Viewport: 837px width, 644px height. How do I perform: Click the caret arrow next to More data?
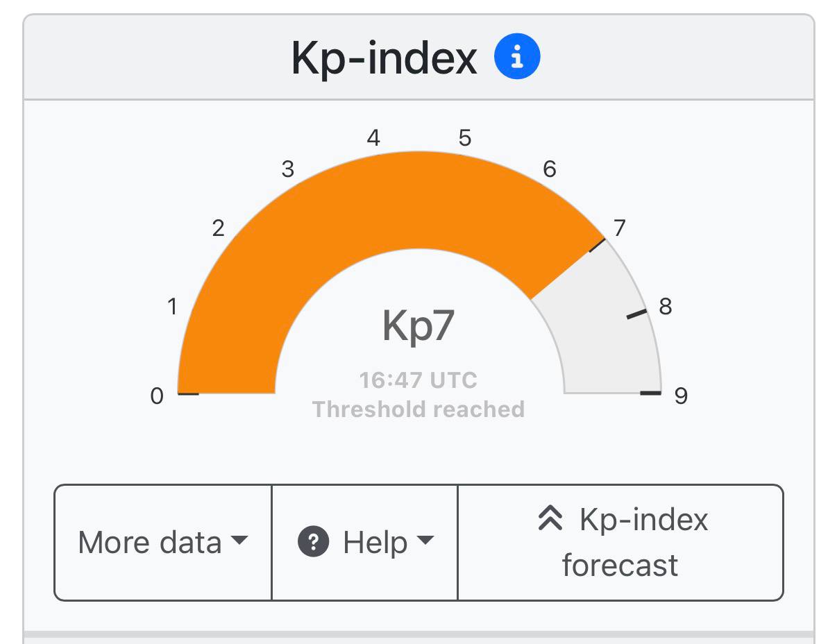(x=239, y=541)
